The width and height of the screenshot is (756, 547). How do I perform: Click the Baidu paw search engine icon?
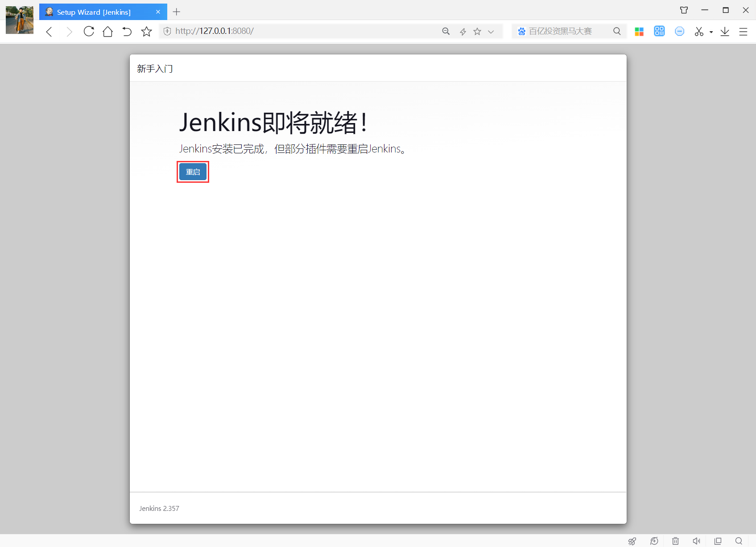coord(521,31)
